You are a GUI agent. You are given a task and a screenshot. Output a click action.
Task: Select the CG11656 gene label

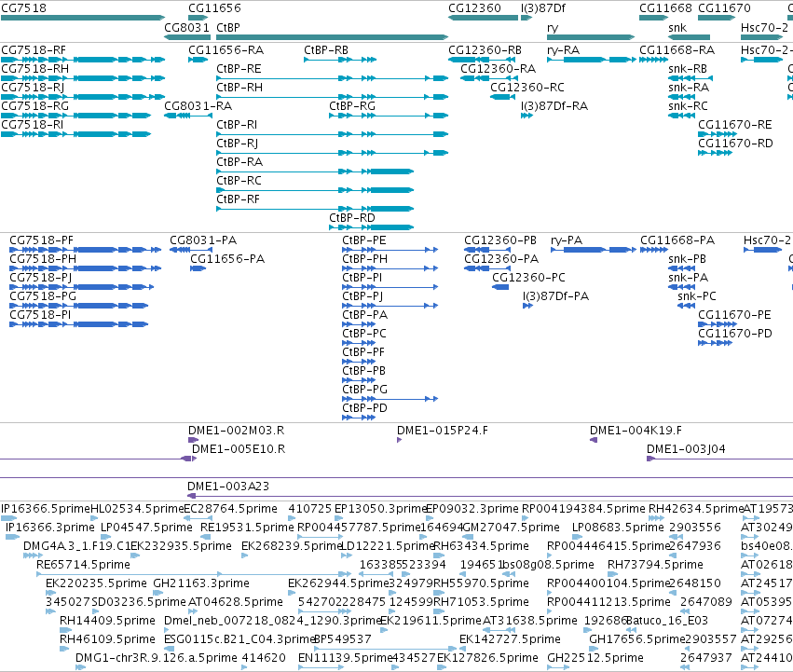(214, 8)
